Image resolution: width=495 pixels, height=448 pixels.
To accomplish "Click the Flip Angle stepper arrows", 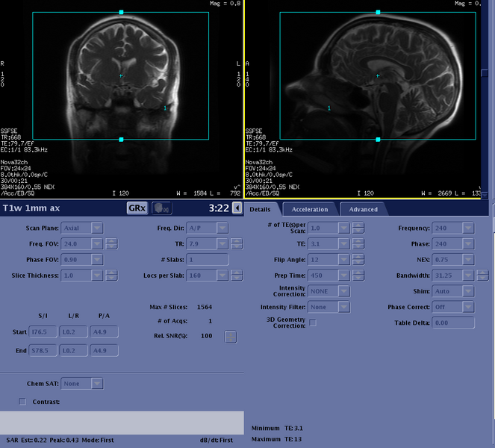I will 358,260.
